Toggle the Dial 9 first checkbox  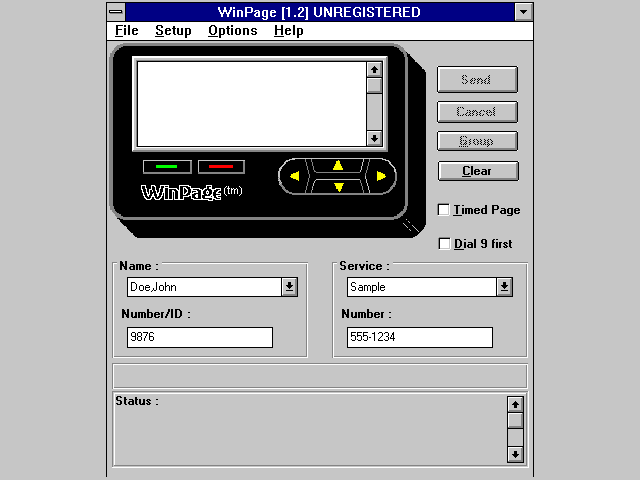coord(444,244)
